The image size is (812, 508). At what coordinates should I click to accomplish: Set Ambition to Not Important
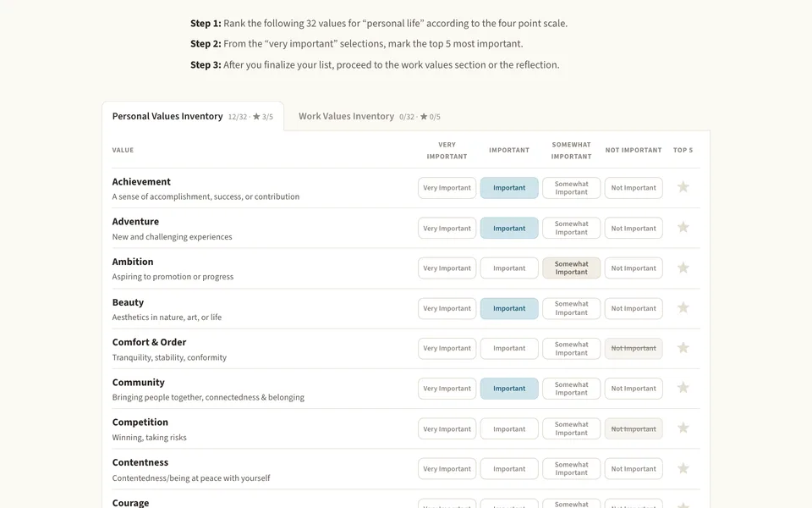coord(634,268)
